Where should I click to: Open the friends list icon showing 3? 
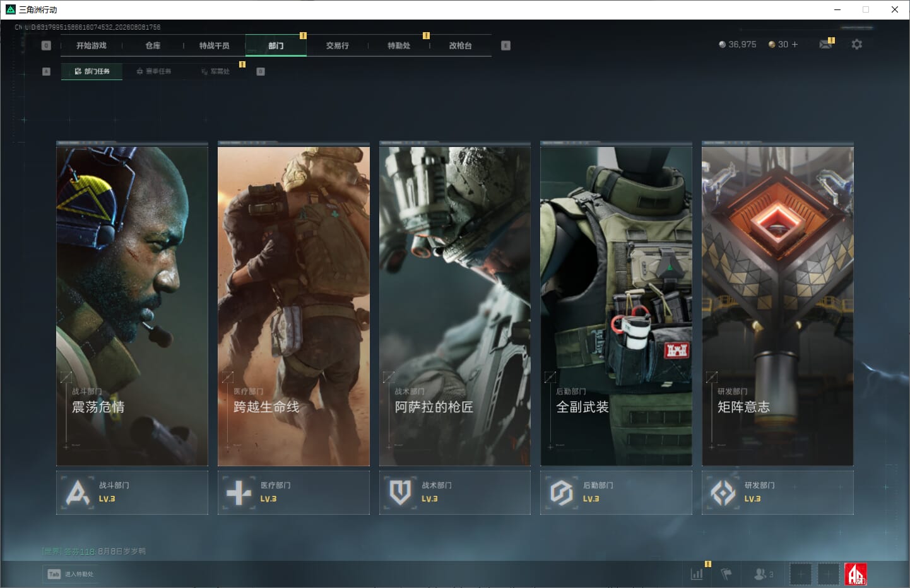(x=763, y=574)
